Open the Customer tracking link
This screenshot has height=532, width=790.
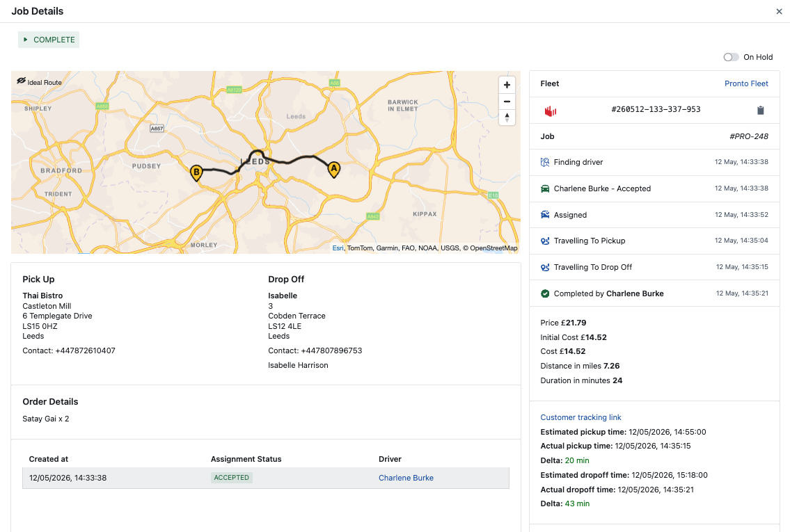(x=580, y=417)
